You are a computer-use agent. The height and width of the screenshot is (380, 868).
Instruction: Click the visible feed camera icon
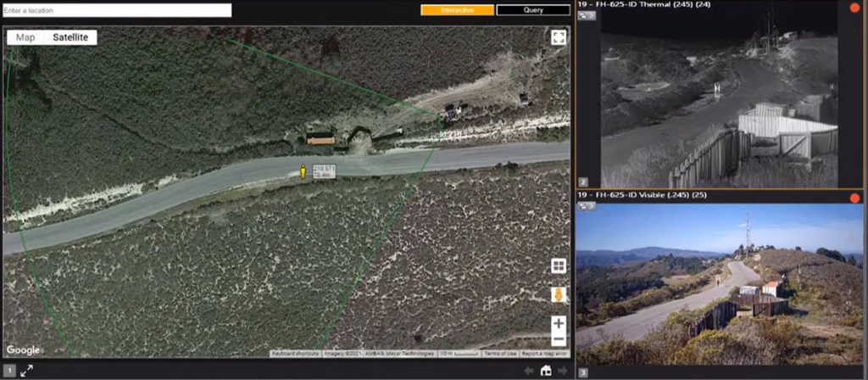coord(586,206)
